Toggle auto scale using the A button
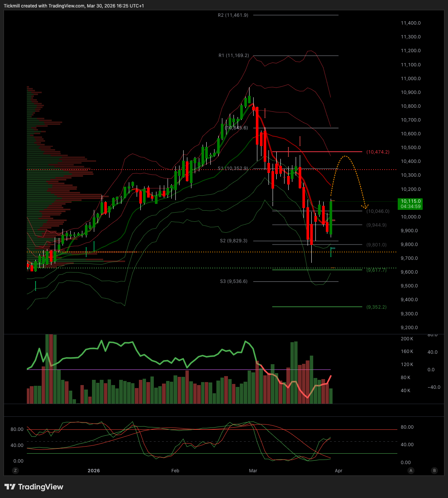The height and width of the screenshot is (498, 448). (x=410, y=471)
